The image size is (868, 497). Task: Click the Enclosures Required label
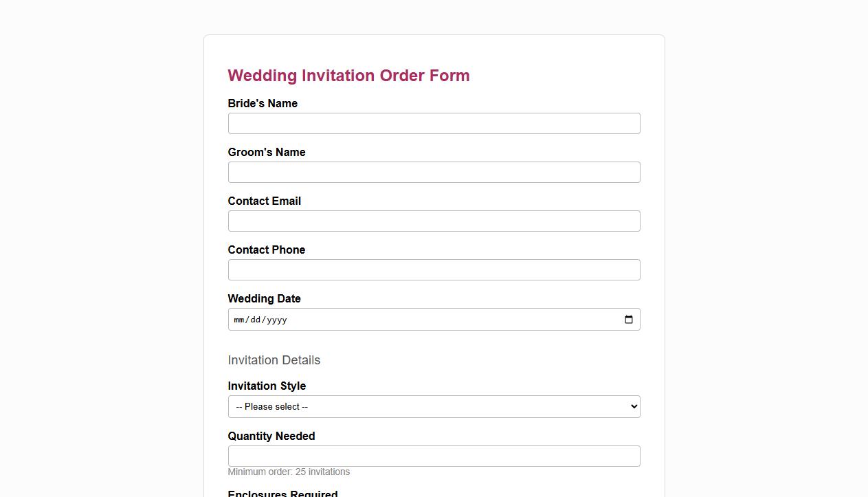282,494
